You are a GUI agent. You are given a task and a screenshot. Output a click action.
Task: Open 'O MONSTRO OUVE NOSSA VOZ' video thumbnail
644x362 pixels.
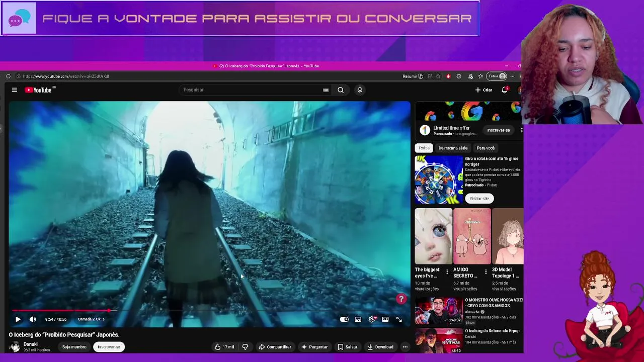(x=438, y=311)
